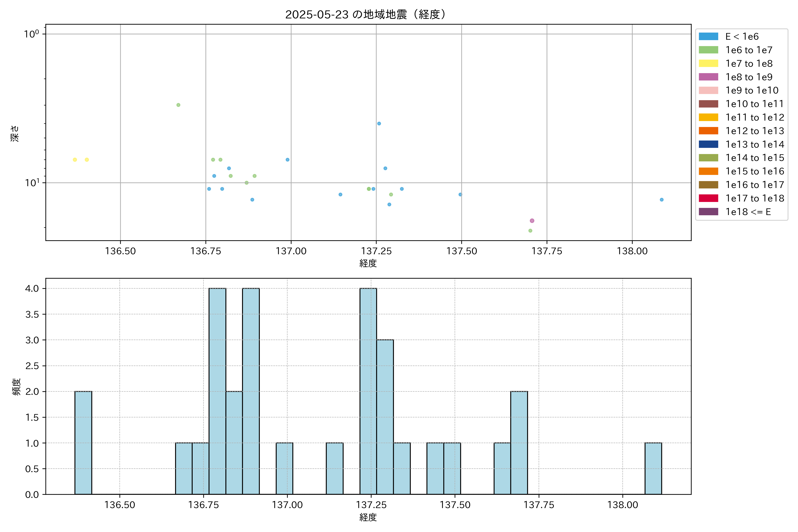Click the green 1e6 to 1e7 legend swatch
798x532 pixels.
708,50
